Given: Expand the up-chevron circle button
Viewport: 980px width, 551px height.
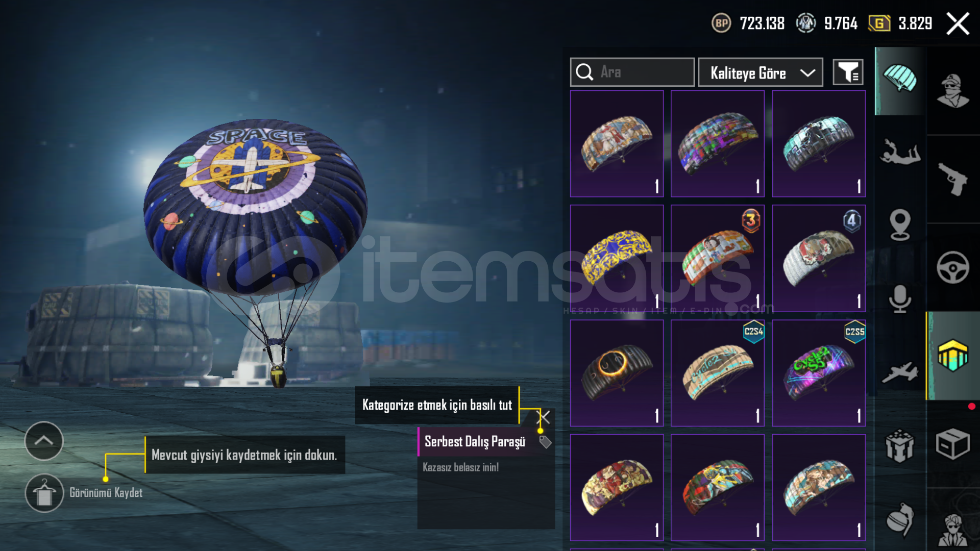Looking at the screenshot, I should click(44, 441).
